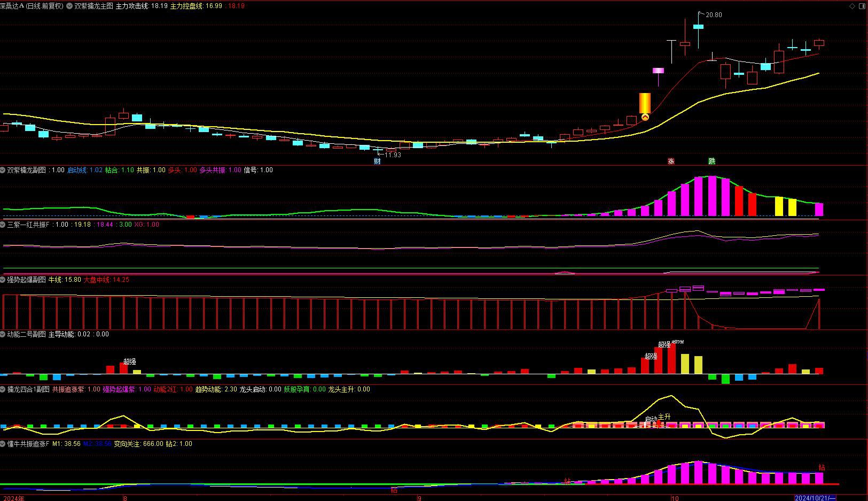Open dropdown arrow before 懂牛共振追涨F
The image size is (868, 501).
3,444
